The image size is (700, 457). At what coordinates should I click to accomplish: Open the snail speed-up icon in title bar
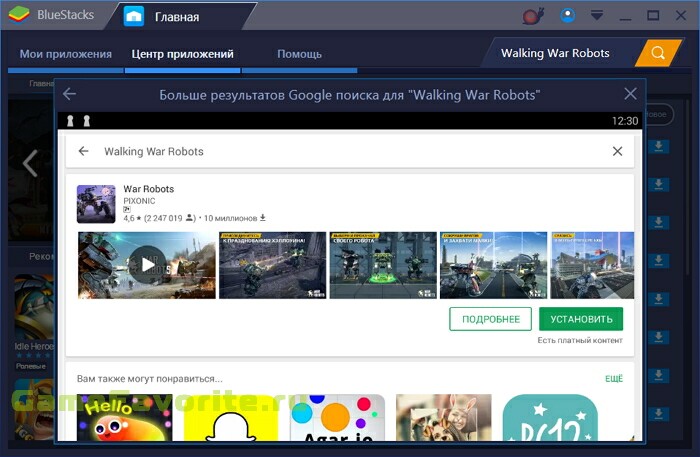click(x=533, y=16)
